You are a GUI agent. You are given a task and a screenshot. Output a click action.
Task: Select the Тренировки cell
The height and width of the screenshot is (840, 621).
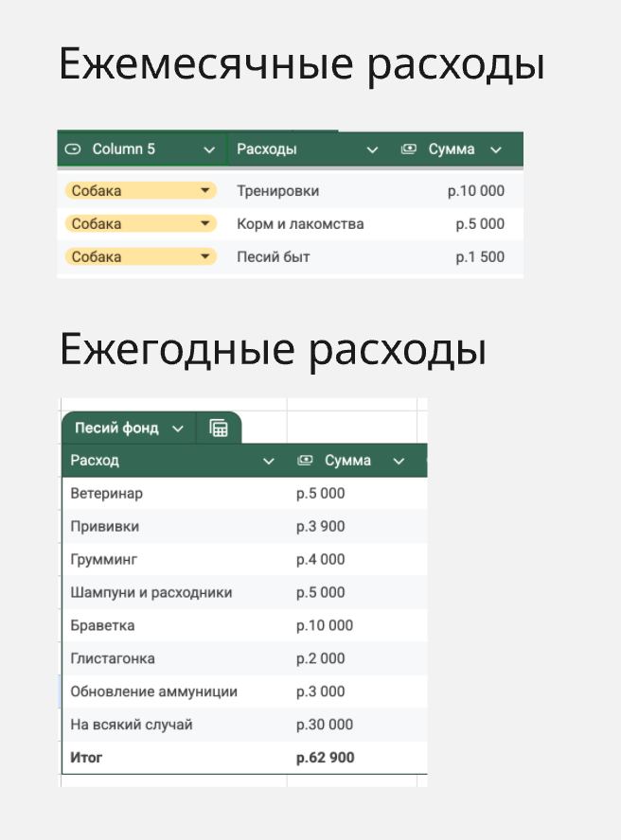tap(277, 191)
